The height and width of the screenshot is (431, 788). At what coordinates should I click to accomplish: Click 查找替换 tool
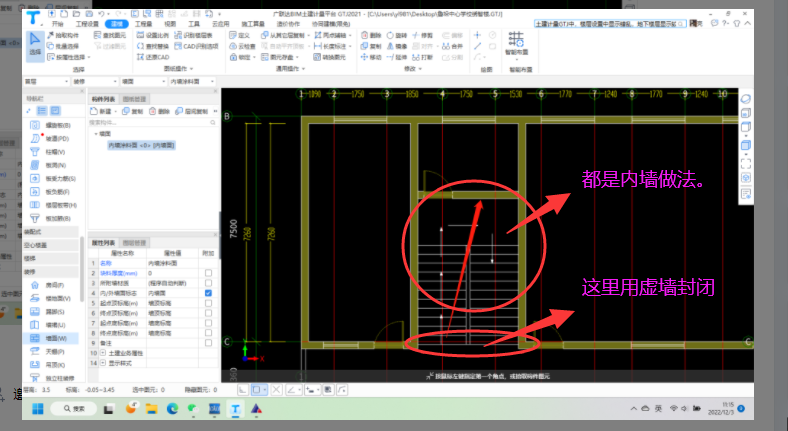pyautogui.click(x=153, y=46)
